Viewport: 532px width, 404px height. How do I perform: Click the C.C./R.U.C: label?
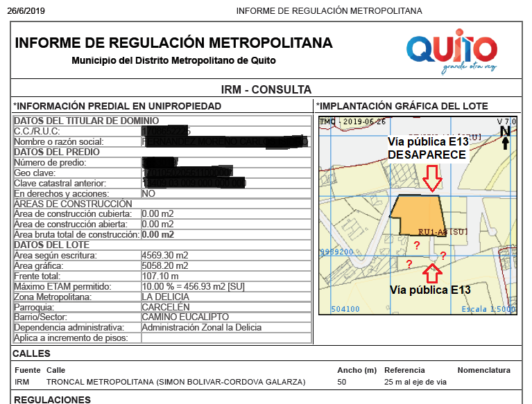coord(37,131)
